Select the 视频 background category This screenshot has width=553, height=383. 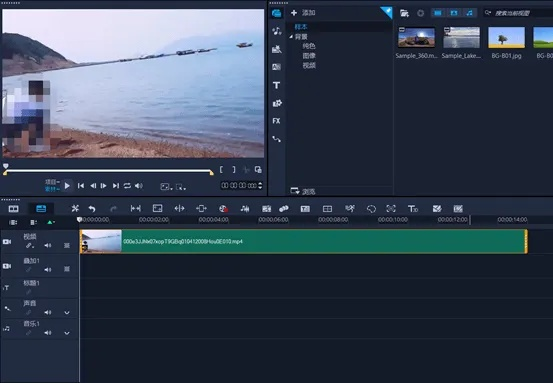tap(309, 65)
